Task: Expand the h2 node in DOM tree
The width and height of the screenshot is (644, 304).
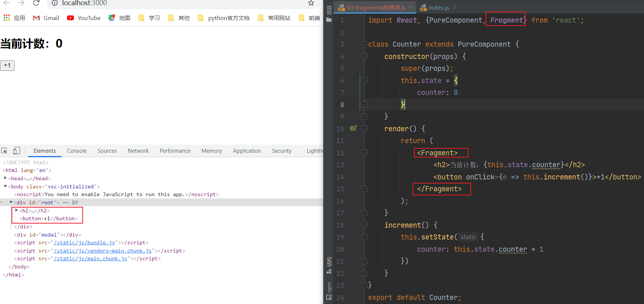Action: coord(16,211)
